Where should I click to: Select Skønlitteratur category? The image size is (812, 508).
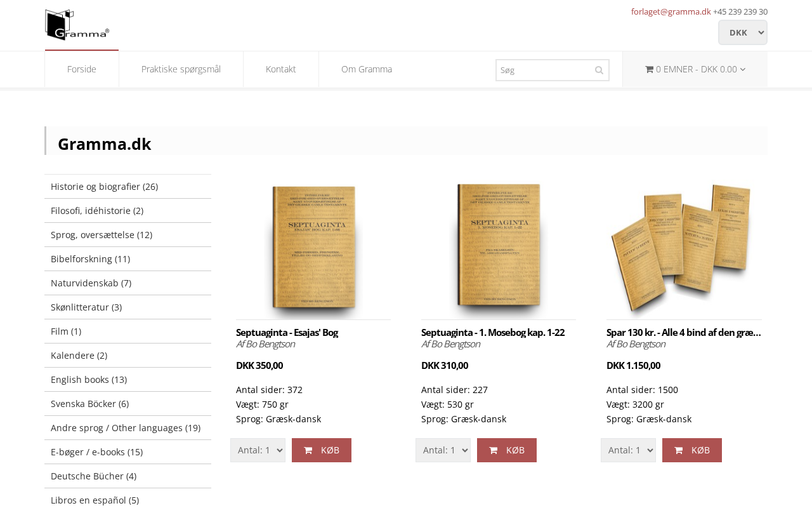(x=128, y=307)
